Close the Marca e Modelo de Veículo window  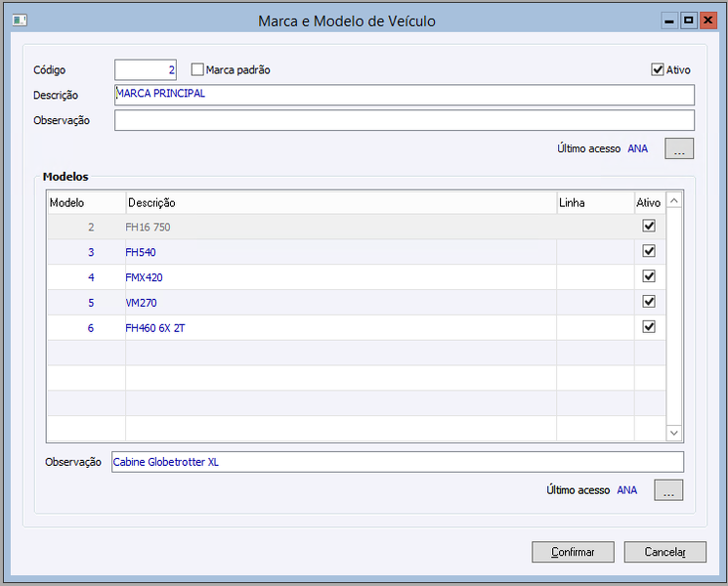(708, 21)
